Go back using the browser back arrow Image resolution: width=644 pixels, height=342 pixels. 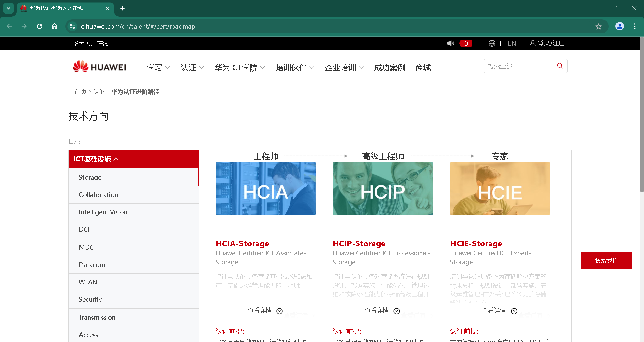pyautogui.click(x=9, y=26)
